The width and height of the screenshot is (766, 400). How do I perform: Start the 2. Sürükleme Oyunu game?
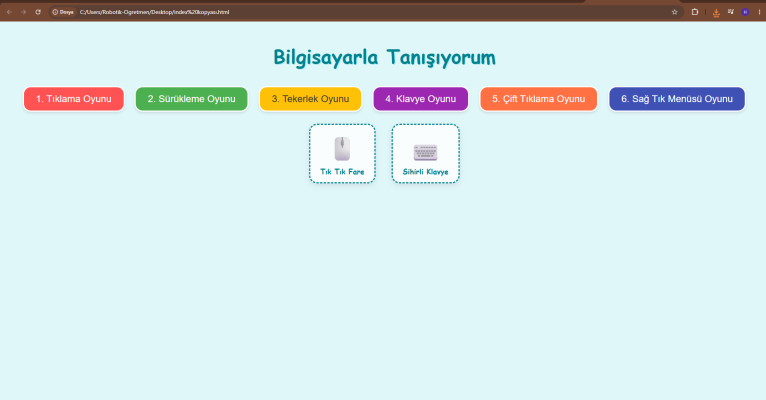tap(192, 99)
